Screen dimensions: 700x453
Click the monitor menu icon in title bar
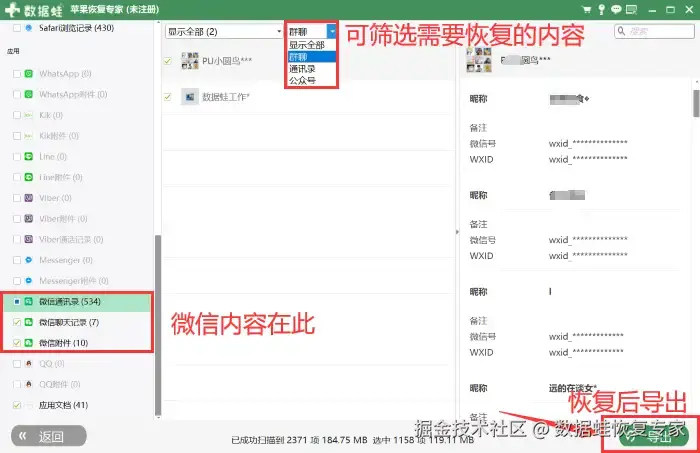tap(631, 9)
